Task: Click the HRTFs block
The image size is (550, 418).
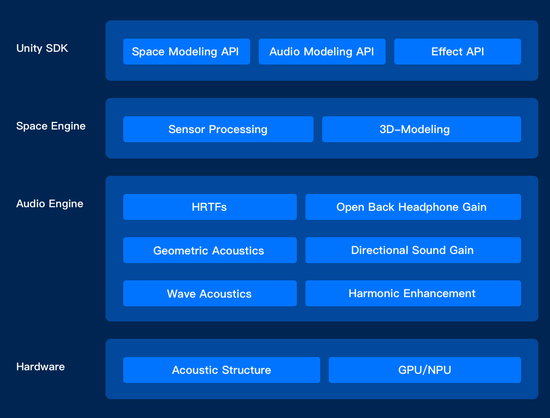Action: 210,207
